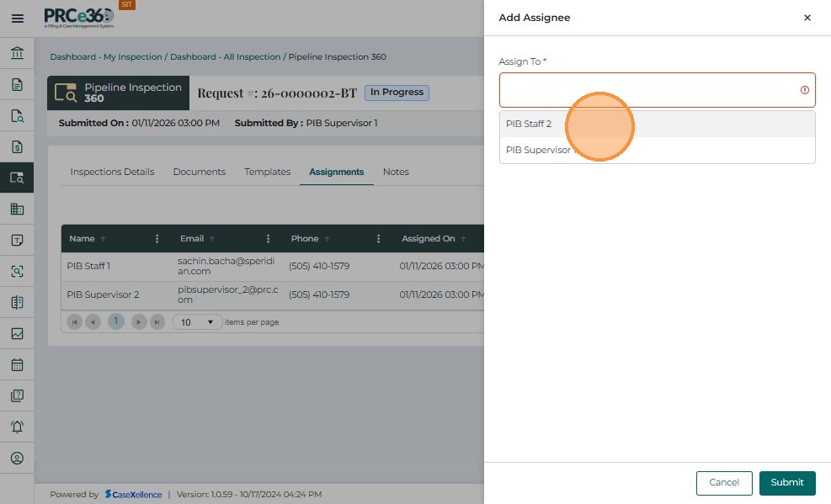Image resolution: width=831 pixels, height=504 pixels.
Task: Open the user profile sidebar icon
Action: 17,459
